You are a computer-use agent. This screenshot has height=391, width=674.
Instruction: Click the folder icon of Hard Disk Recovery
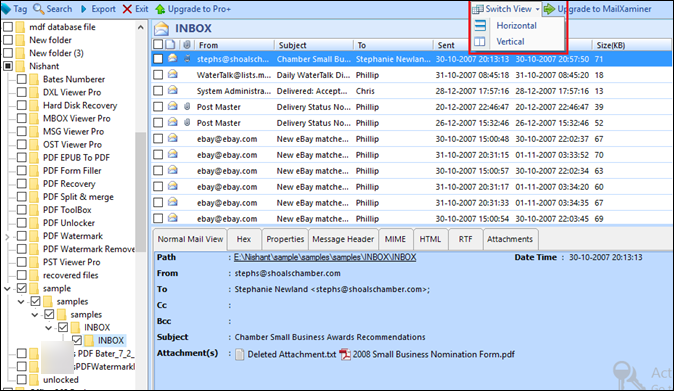(x=34, y=105)
